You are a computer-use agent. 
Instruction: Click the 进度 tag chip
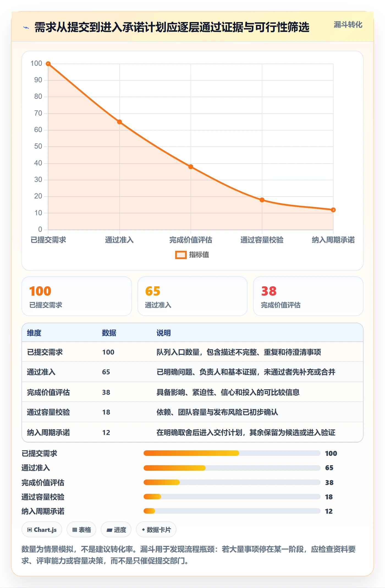tap(116, 530)
